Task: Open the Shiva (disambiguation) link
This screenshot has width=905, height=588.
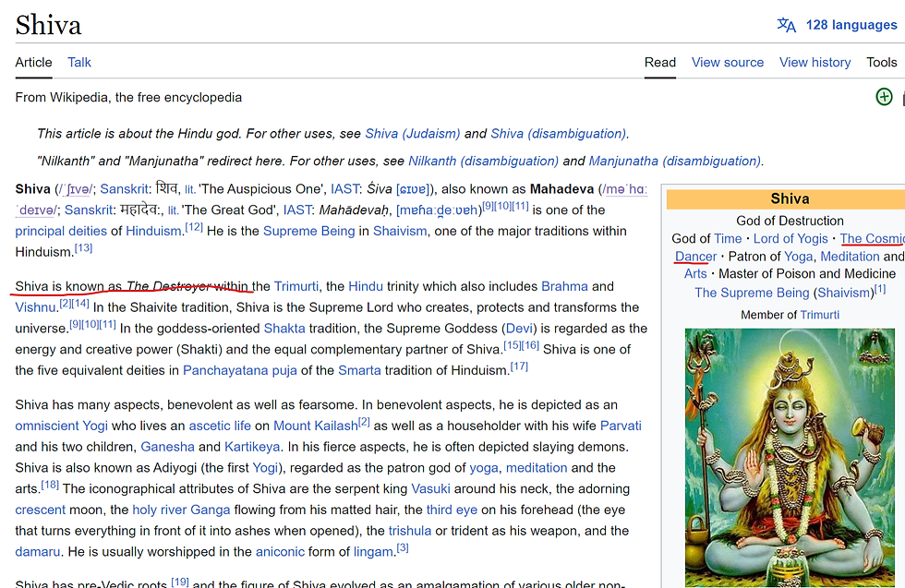Action: click(x=558, y=134)
